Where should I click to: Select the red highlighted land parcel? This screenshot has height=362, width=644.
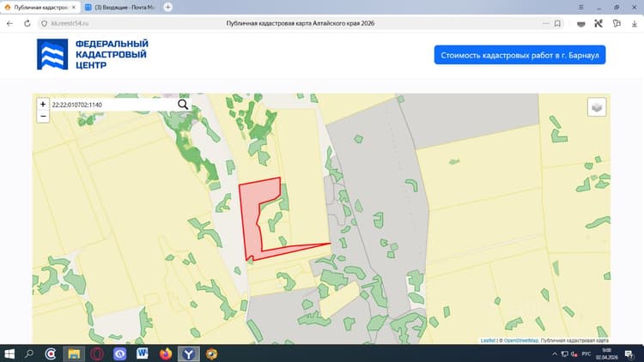tap(252, 214)
